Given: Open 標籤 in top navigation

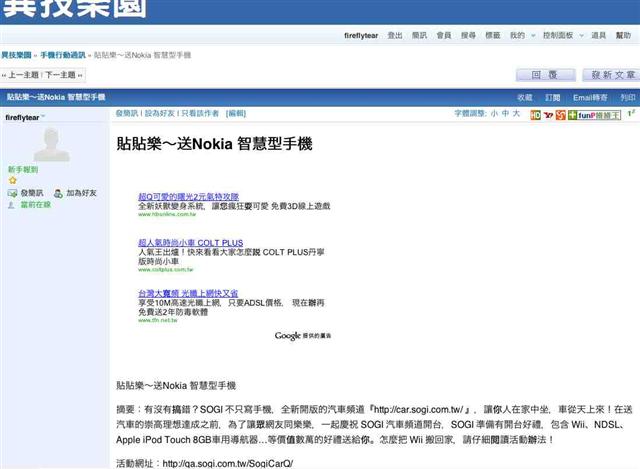Looking at the screenshot, I should [x=493, y=36].
